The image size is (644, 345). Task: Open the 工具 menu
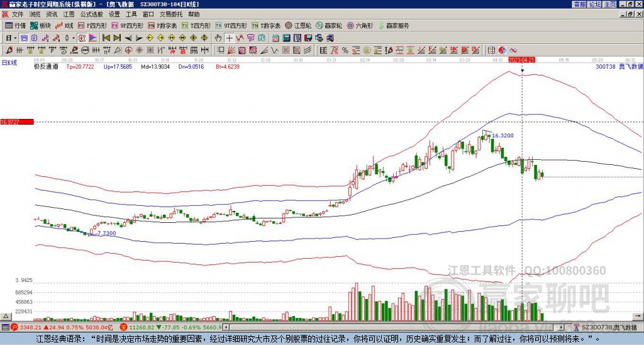coord(131,14)
